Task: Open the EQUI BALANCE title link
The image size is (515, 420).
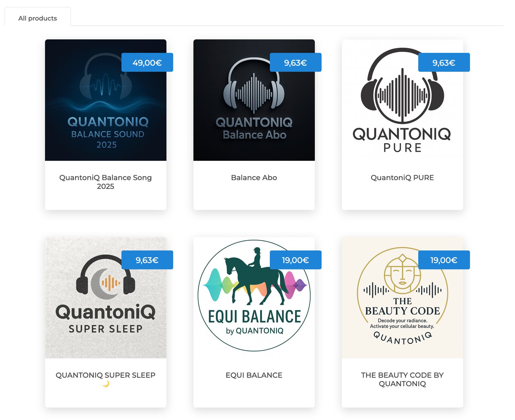Action: [254, 375]
